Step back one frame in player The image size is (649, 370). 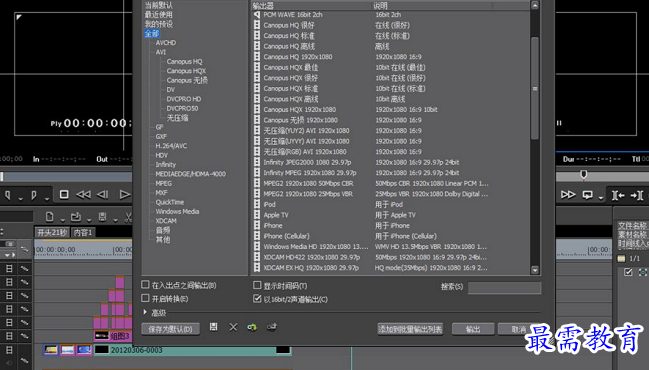(102, 194)
